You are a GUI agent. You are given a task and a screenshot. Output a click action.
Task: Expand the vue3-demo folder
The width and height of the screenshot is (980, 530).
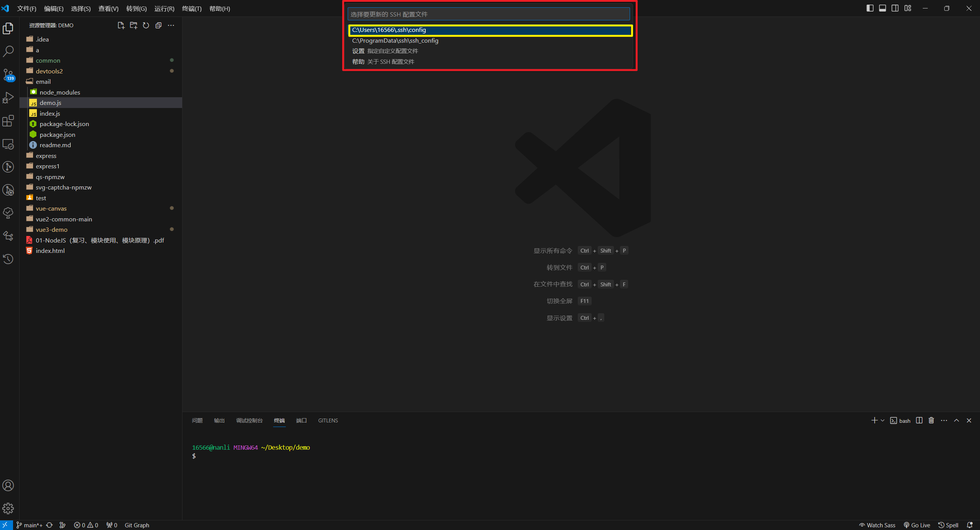click(51, 229)
